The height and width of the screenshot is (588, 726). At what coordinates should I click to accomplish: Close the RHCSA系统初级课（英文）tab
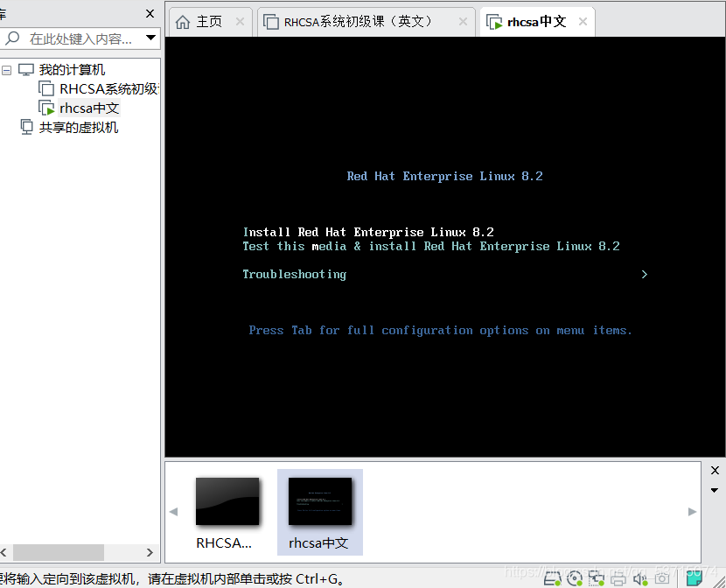point(463,21)
